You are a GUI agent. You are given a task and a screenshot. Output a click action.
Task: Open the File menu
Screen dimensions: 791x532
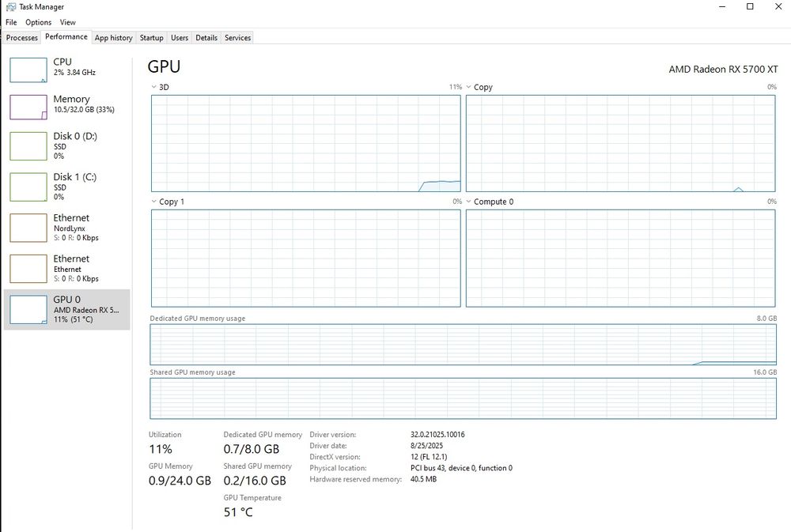[x=11, y=22]
